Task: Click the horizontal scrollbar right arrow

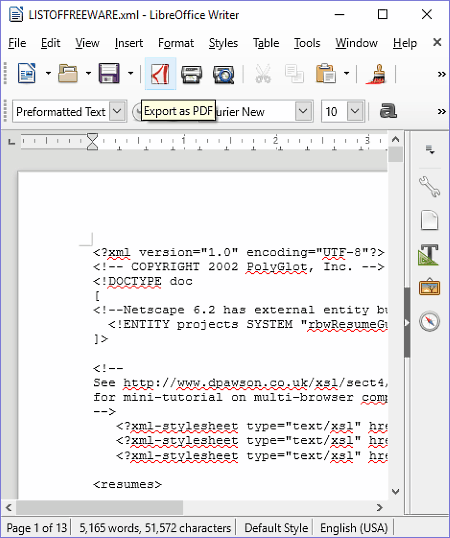Action: (x=380, y=507)
